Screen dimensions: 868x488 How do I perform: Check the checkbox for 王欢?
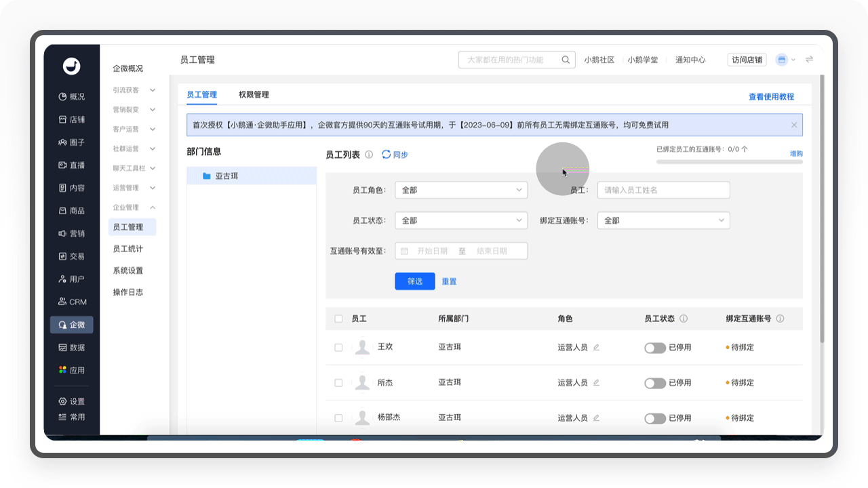pyautogui.click(x=338, y=347)
